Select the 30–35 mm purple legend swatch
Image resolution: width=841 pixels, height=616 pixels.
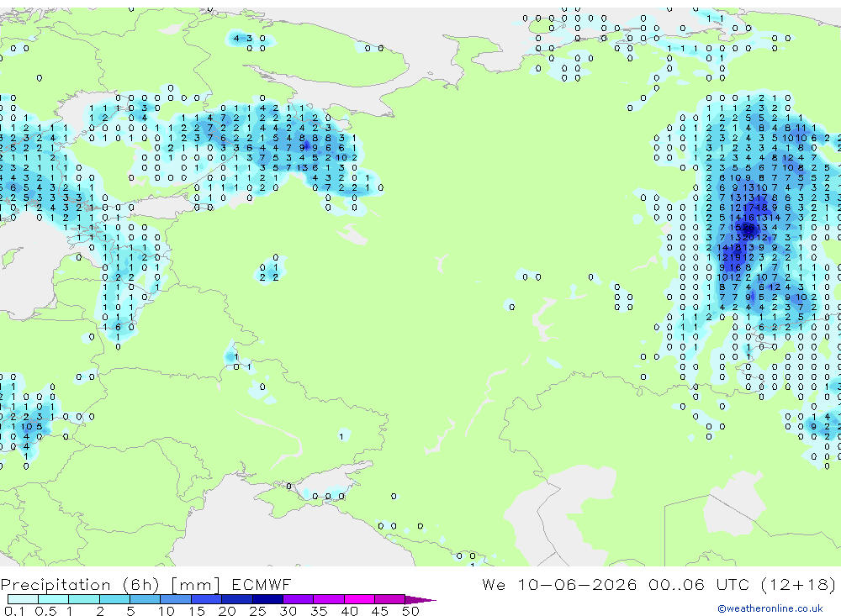coord(299,599)
